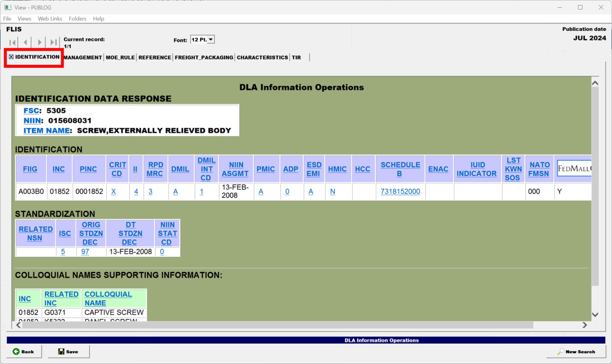Click the SCHEDULE B header link
Image resolution: width=612 pixels, height=364 pixels.
(400, 169)
